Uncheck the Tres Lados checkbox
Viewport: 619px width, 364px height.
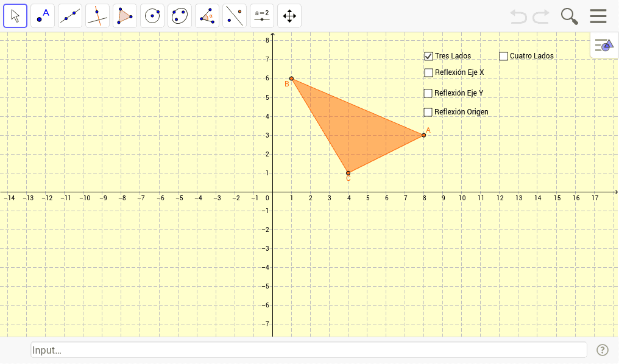click(428, 56)
